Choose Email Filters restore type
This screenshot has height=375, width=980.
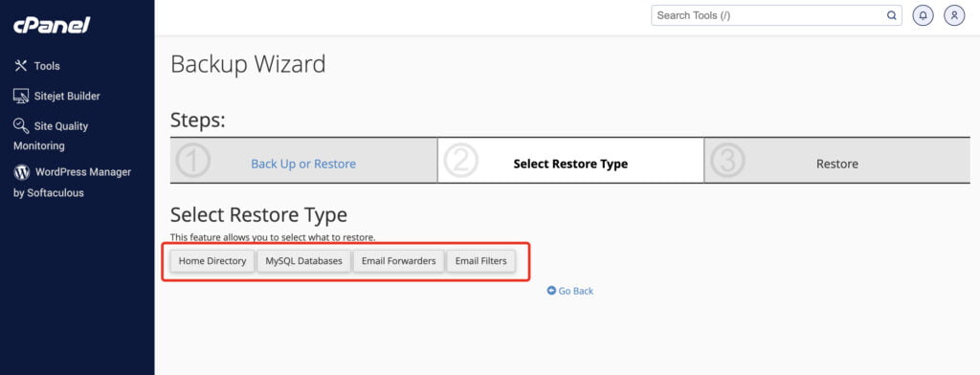tap(480, 260)
